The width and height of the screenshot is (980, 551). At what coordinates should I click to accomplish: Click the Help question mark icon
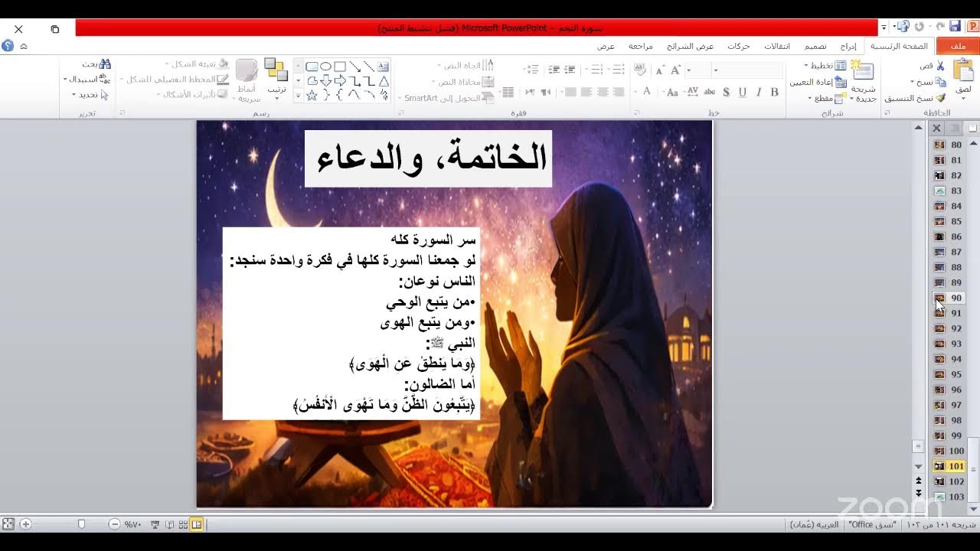tap(8, 46)
